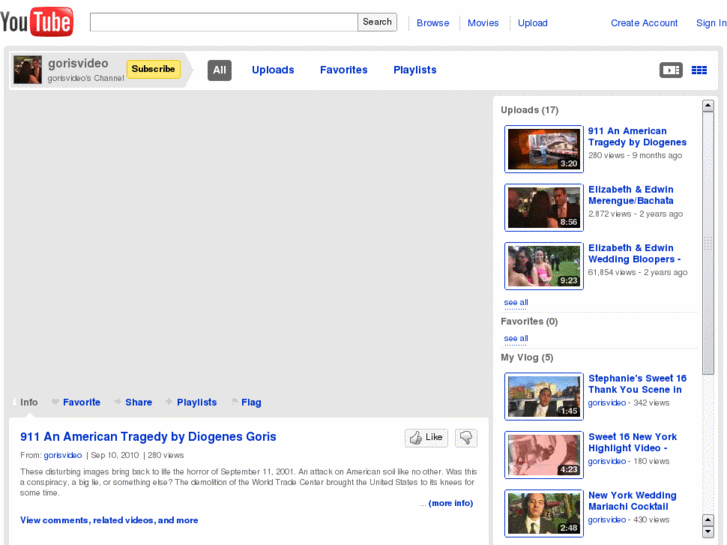
Task: Click lower scrollbar up arrow near bottom
Action: click(708, 520)
